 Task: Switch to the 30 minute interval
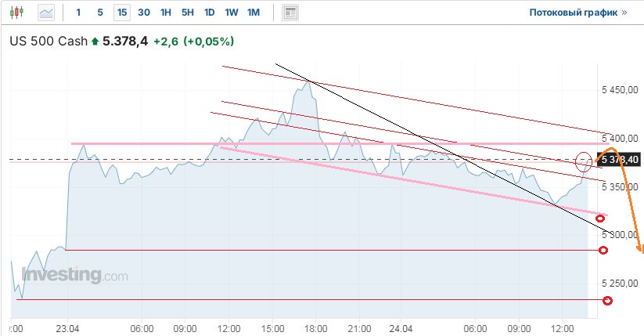144,13
